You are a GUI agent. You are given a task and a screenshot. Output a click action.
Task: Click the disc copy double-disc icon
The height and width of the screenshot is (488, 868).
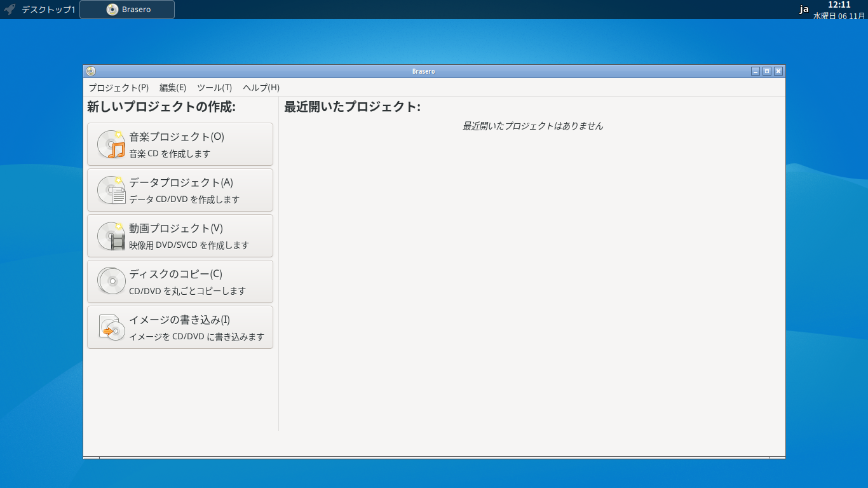pos(111,281)
